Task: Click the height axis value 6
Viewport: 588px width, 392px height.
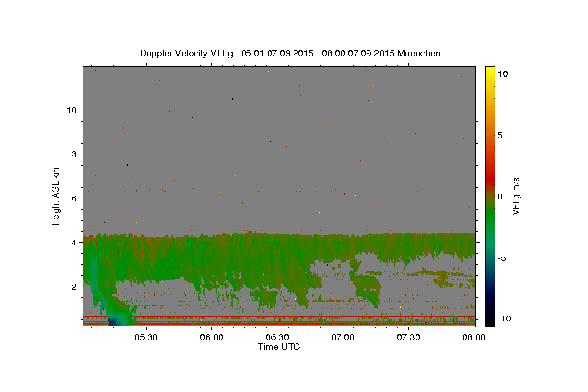Action: point(74,198)
